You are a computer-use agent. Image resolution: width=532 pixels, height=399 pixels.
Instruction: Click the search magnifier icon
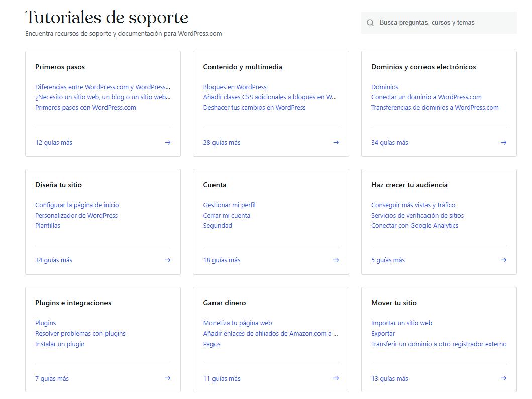[370, 22]
